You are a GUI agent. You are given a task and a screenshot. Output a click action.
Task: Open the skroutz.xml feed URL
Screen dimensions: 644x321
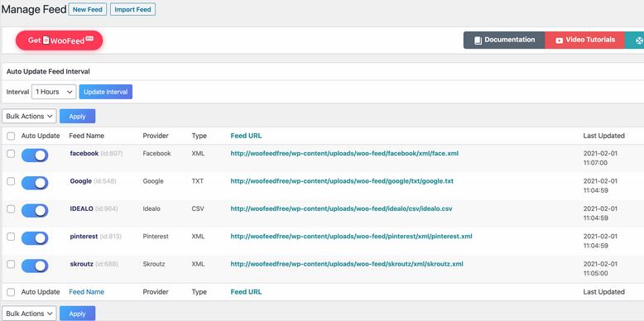coord(347,264)
